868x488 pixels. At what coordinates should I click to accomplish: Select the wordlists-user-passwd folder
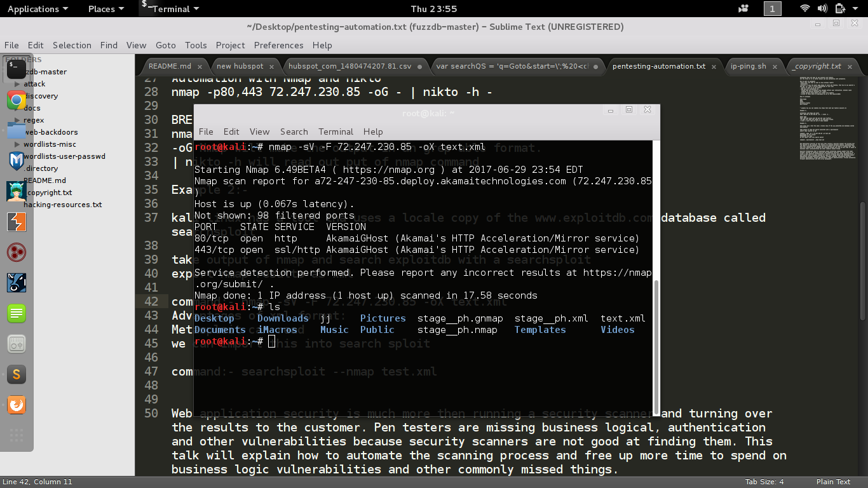point(64,156)
